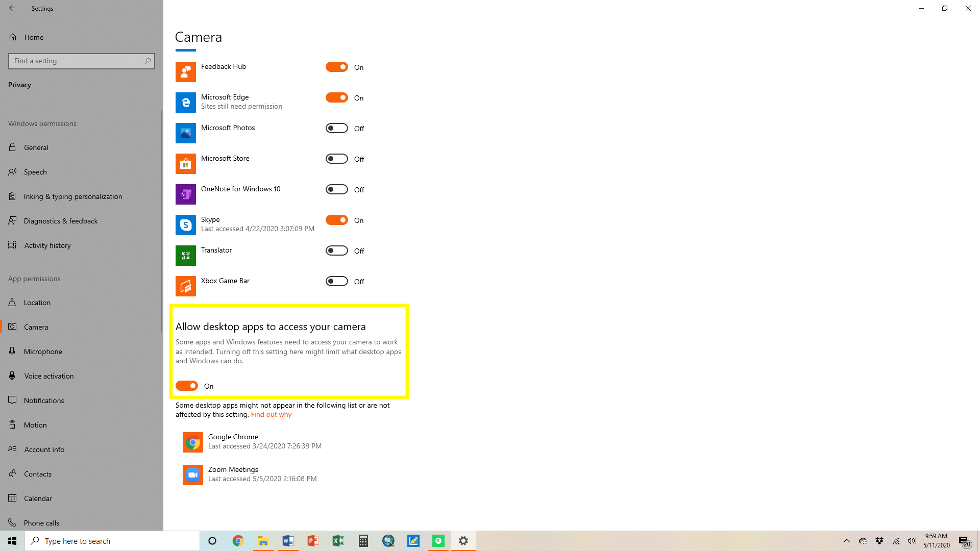Open Calendar permissions

(x=82, y=498)
